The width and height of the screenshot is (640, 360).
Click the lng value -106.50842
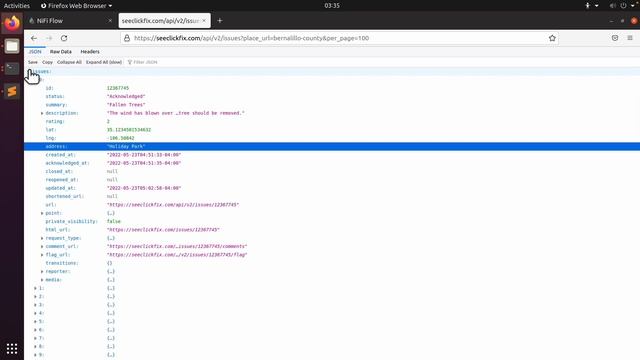click(120, 138)
